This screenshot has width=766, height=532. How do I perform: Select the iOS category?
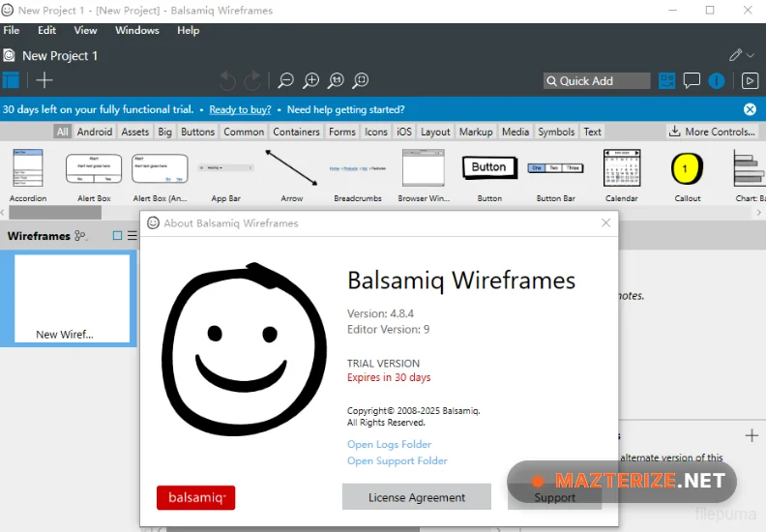click(404, 132)
